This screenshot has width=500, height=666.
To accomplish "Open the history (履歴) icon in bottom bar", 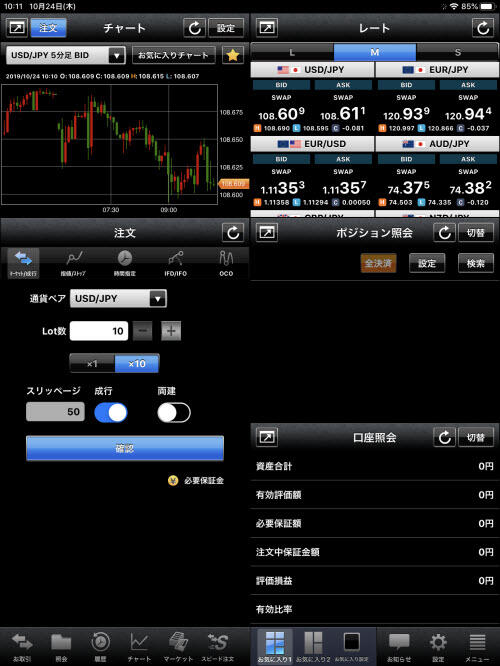I will [x=100, y=647].
